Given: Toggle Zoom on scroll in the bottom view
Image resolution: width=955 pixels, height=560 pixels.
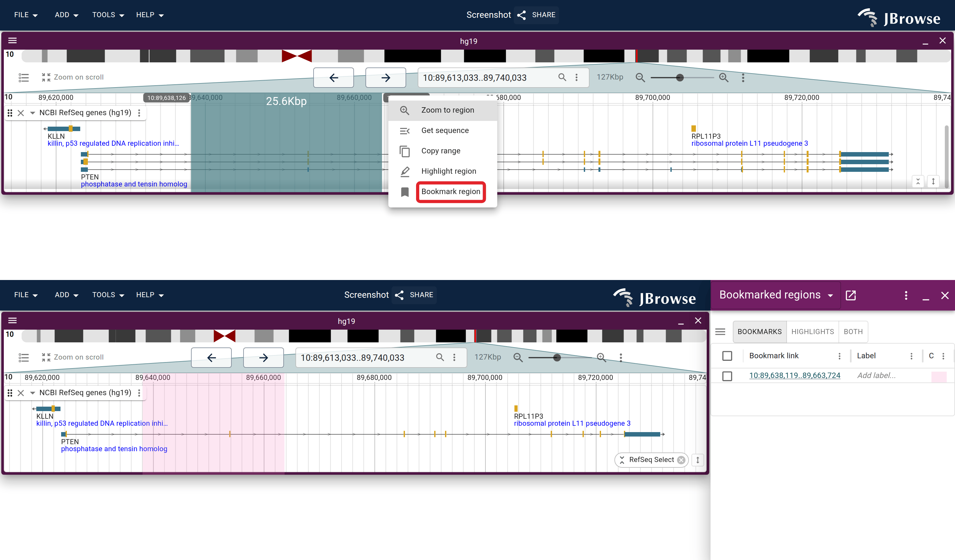Looking at the screenshot, I should coord(72,357).
